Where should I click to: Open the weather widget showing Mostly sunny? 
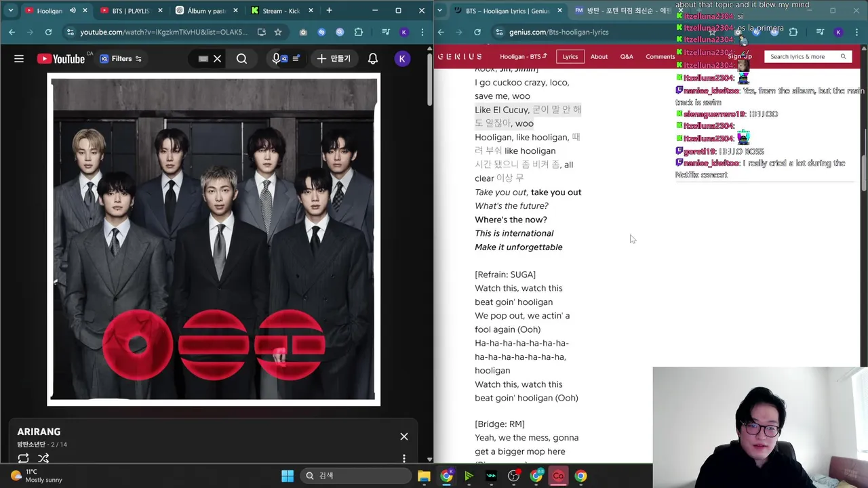[37, 476]
